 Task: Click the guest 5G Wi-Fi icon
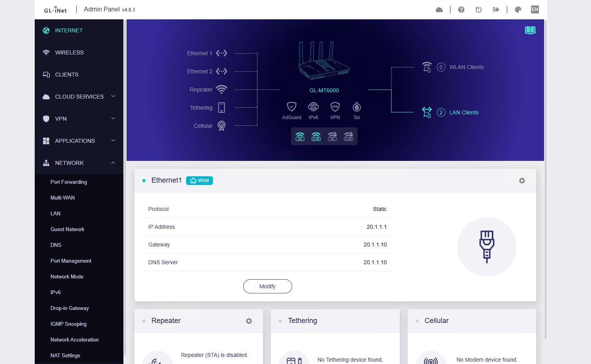tap(332, 136)
